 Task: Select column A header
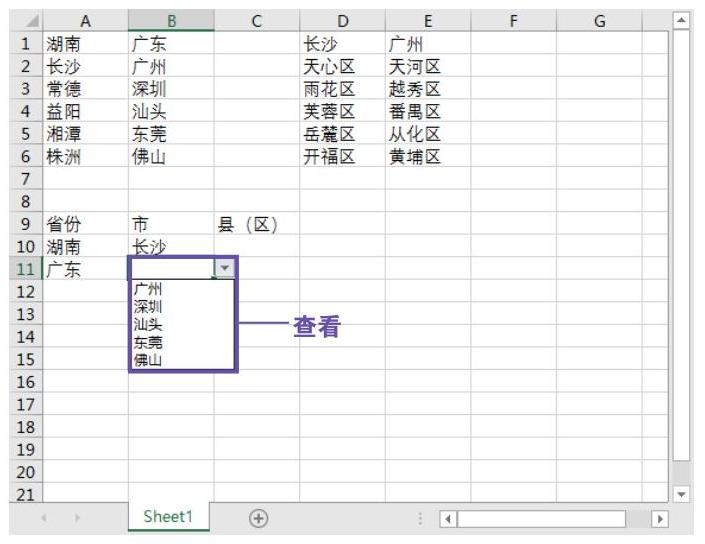point(85,21)
